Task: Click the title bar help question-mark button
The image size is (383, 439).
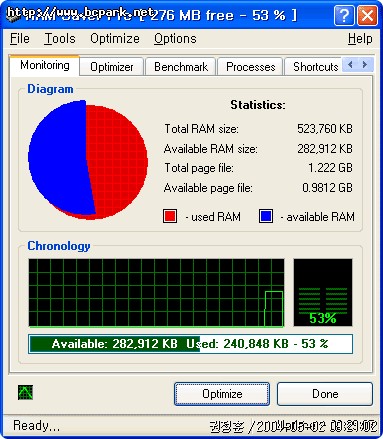Action: (344, 15)
